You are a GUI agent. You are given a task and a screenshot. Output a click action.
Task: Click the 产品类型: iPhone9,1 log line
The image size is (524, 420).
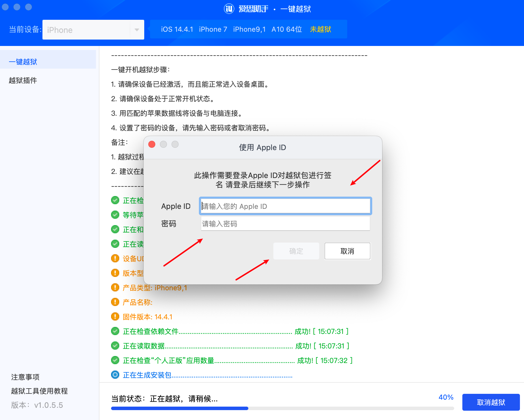tap(155, 288)
